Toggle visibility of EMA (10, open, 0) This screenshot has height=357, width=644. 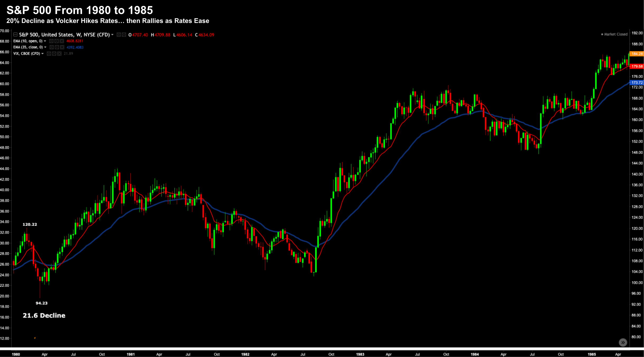click(x=51, y=41)
